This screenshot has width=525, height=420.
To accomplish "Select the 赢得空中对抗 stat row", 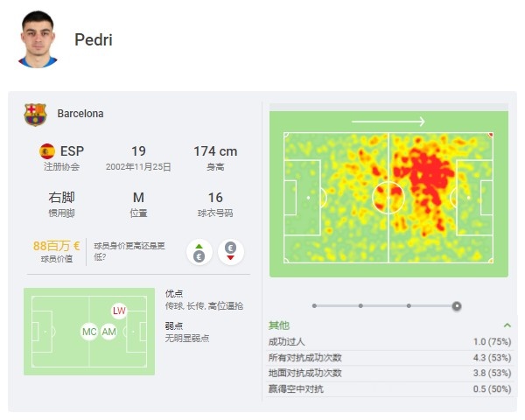I will coord(389,388).
